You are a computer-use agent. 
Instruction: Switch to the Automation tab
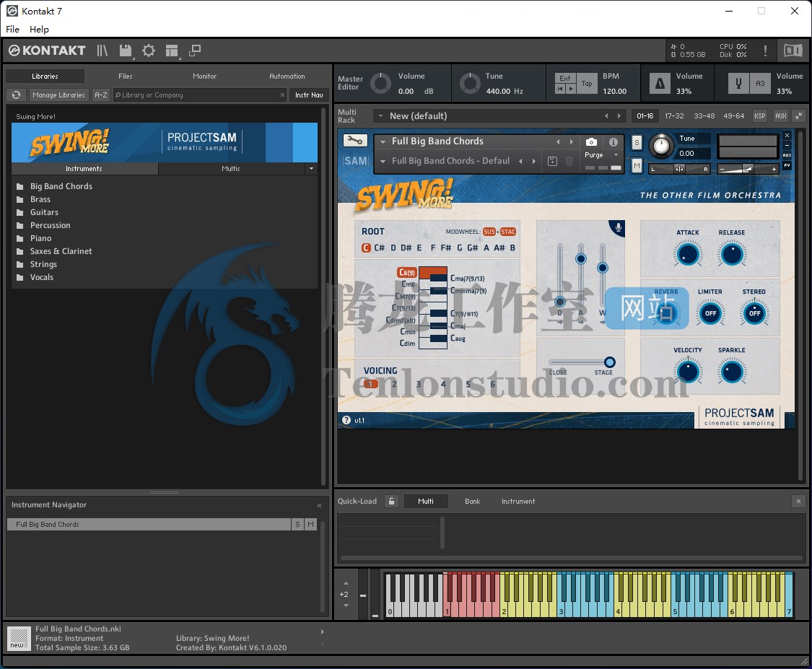click(x=287, y=76)
